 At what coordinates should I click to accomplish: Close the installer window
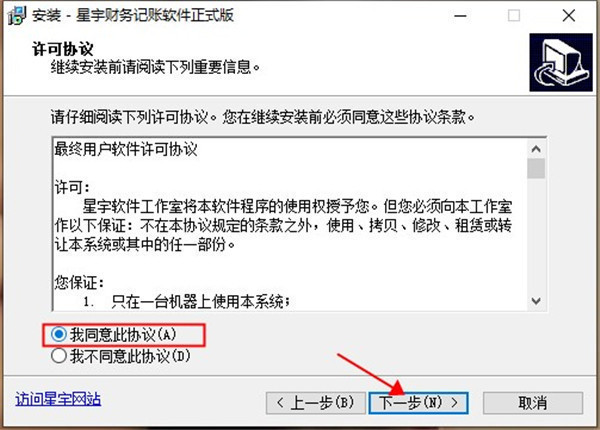click(x=569, y=16)
